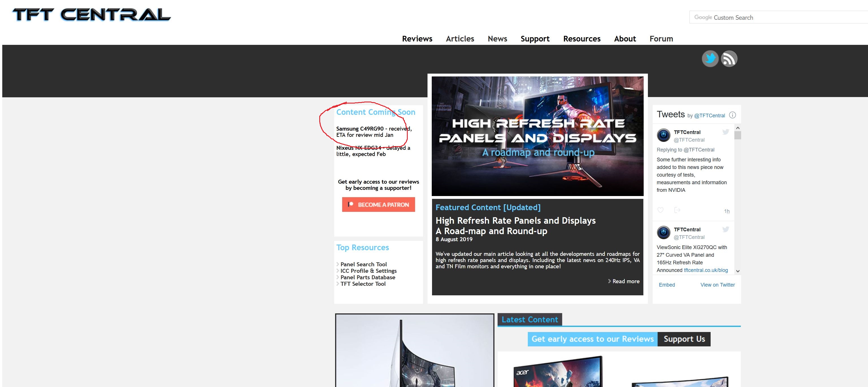
Task: Click the tweets widget info icon
Action: (x=732, y=115)
